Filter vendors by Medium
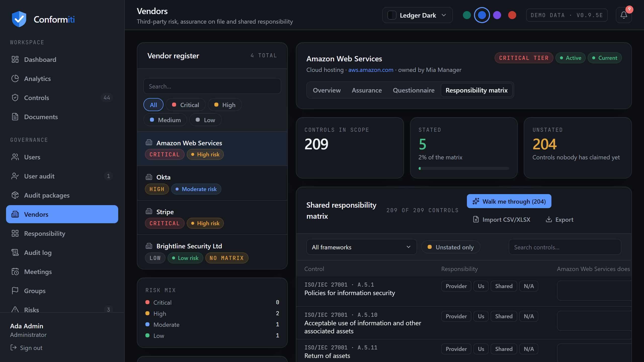The width and height of the screenshot is (644, 362). (x=165, y=120)
